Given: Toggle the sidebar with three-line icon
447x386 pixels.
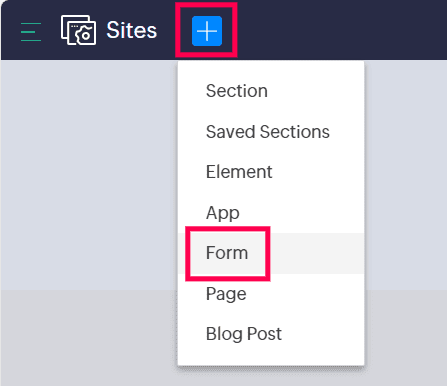Looking at the screenshot, I should pos(31,32).
